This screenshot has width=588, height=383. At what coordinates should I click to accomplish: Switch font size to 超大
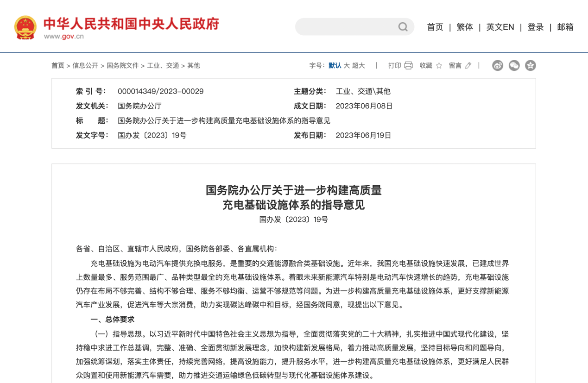(359, 66)
